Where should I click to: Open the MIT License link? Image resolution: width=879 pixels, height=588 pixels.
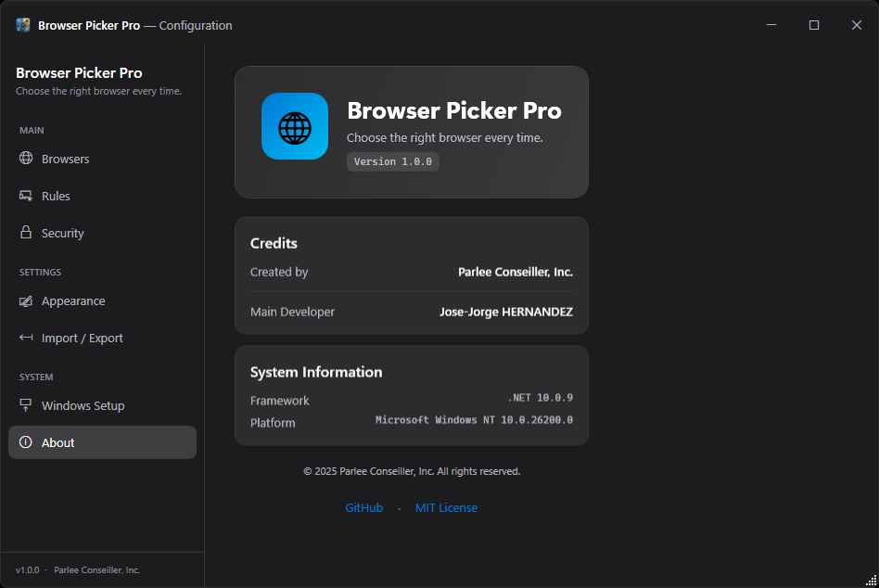446,508
